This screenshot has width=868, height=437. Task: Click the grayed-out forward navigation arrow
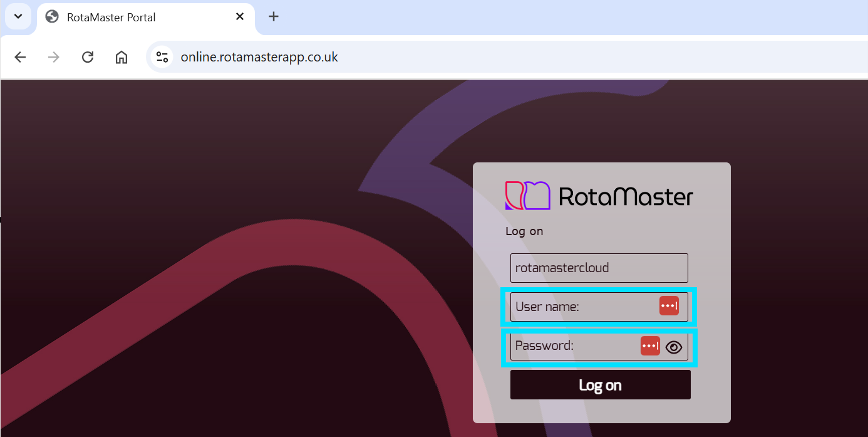[54, 56]
